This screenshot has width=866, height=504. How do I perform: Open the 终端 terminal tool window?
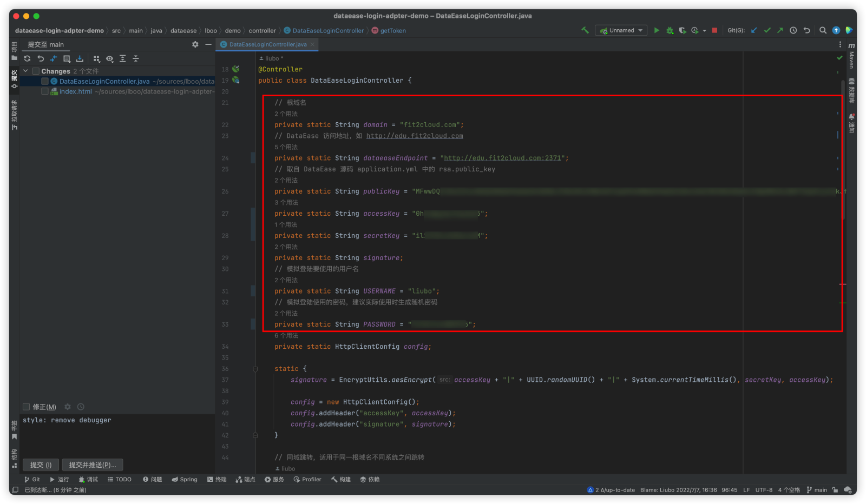pyautogui.click(x=216, y=479)
